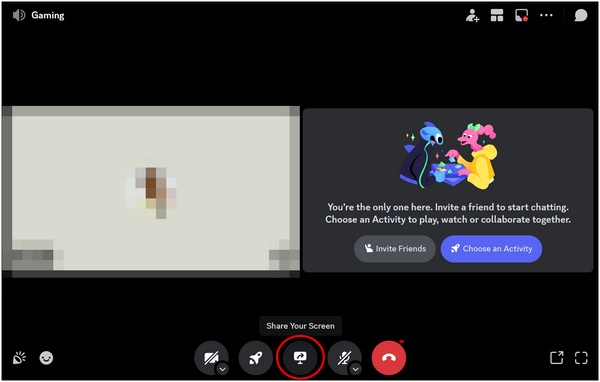Viewport: 600px width, 382px height.
Task: Click the Gaming channel speaker icon
Action: (x=19, y=15)
